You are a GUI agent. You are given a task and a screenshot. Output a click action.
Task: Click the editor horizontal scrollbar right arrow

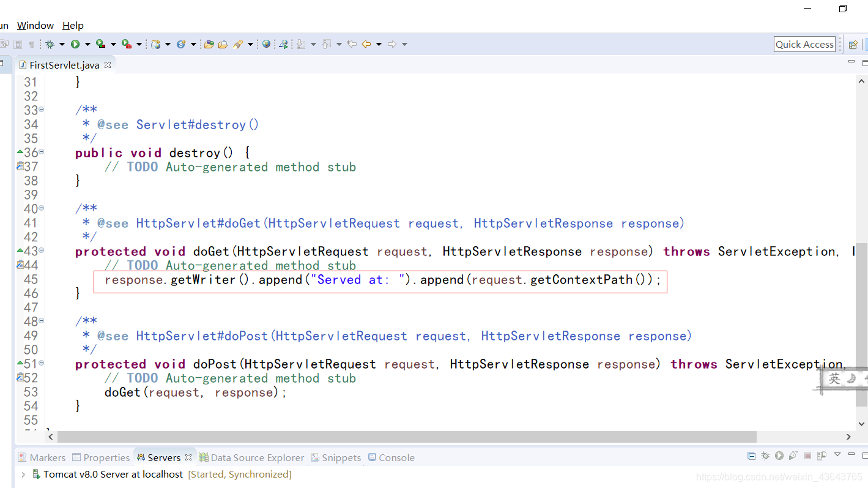848,437
